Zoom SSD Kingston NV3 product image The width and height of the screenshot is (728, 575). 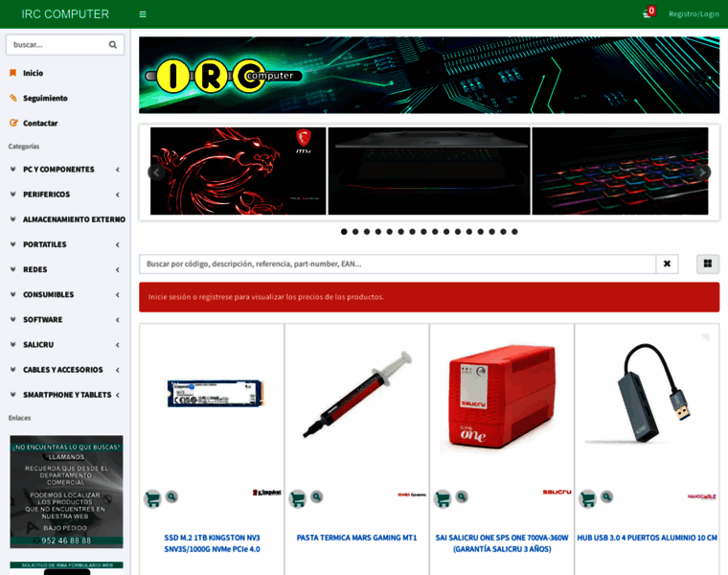pyautogui.click(x=171, y=497)
